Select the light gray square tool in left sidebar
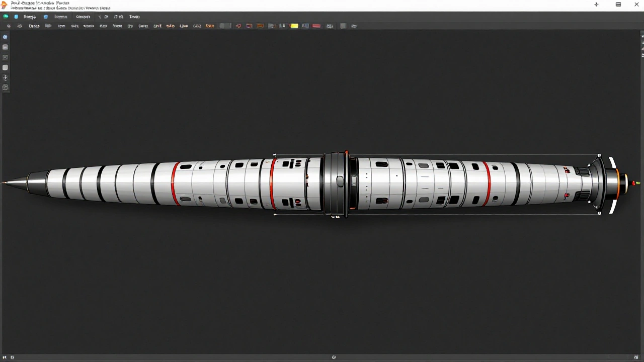Viewport: 644px width, 362px height. [x=5, y=67]
